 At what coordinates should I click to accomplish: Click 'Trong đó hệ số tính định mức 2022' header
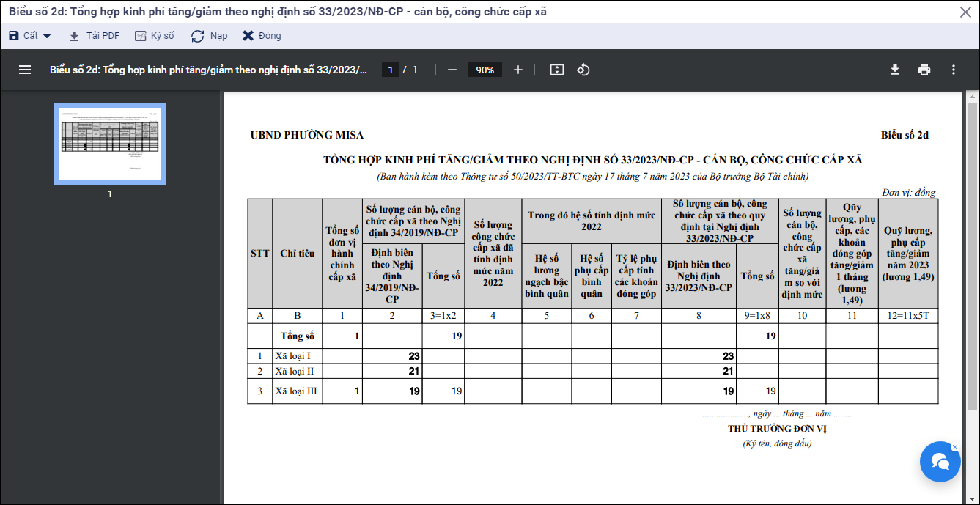pos(591,221)
